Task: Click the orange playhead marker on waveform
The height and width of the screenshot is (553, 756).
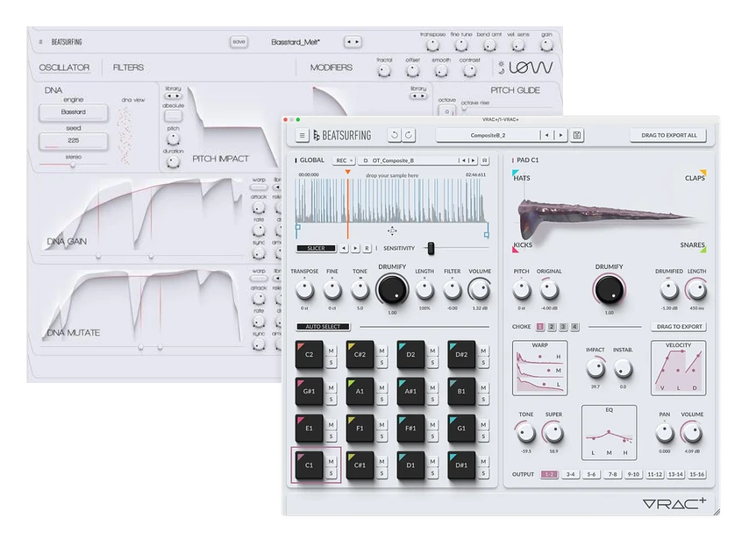Action: (x=347, y=172)
